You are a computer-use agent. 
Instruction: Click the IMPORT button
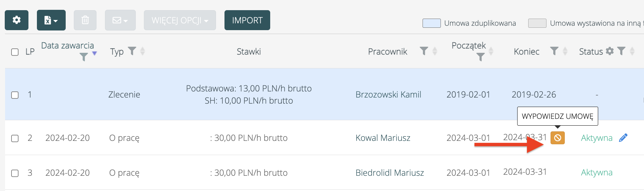[247, 20]
